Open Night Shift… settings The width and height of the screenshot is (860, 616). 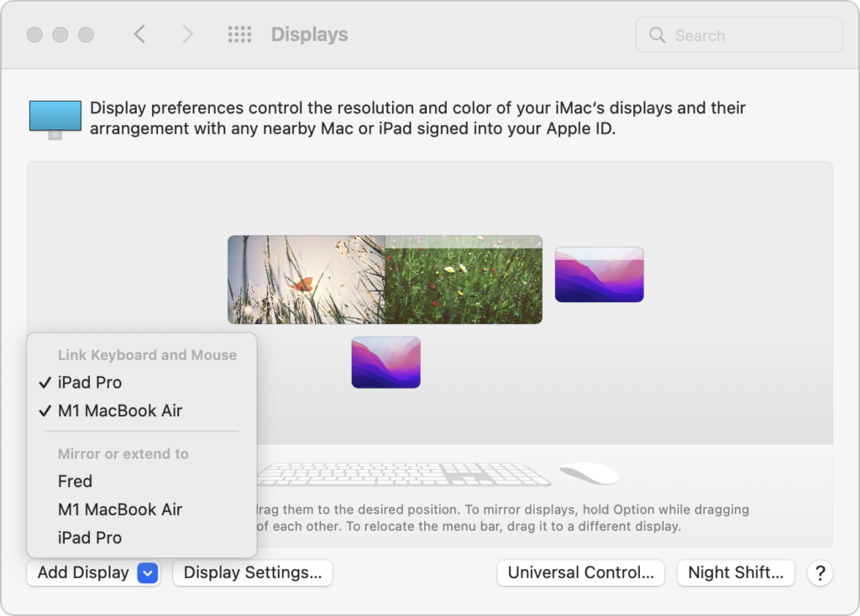pos(736,572)
